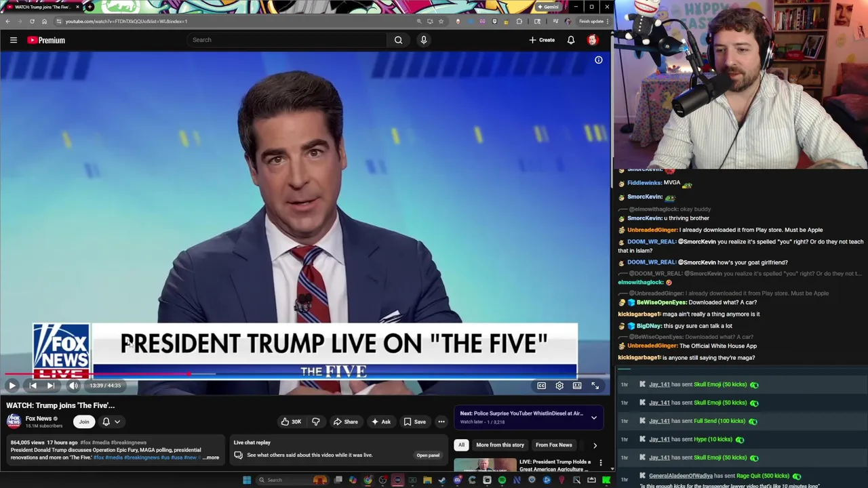Switch to the WATCH: Trump joins tab
The height and width of the screenshot is (488, 868).
(x=42, y=7)
